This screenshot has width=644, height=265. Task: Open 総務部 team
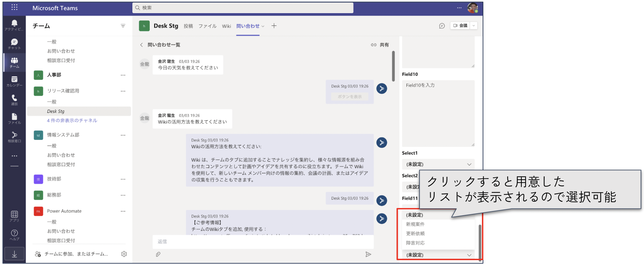coord(54,195)
